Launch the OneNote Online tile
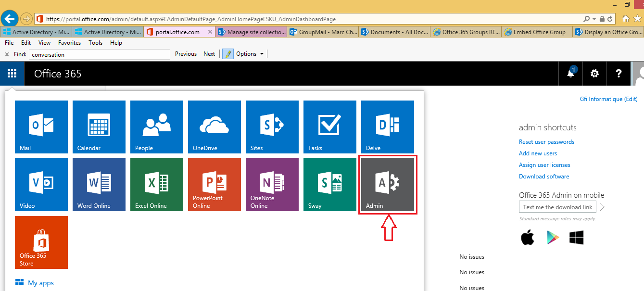 [272, 185]
